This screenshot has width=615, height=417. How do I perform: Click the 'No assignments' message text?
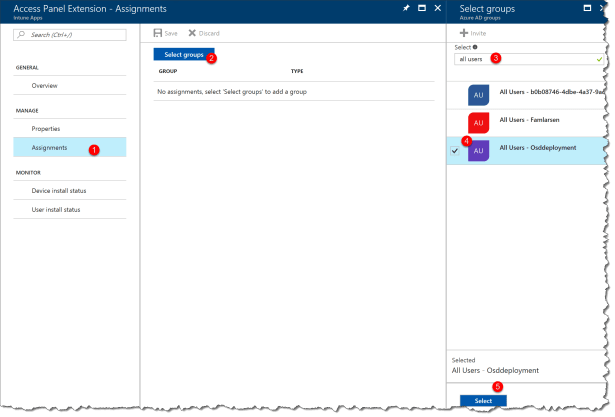pos(232,91)
